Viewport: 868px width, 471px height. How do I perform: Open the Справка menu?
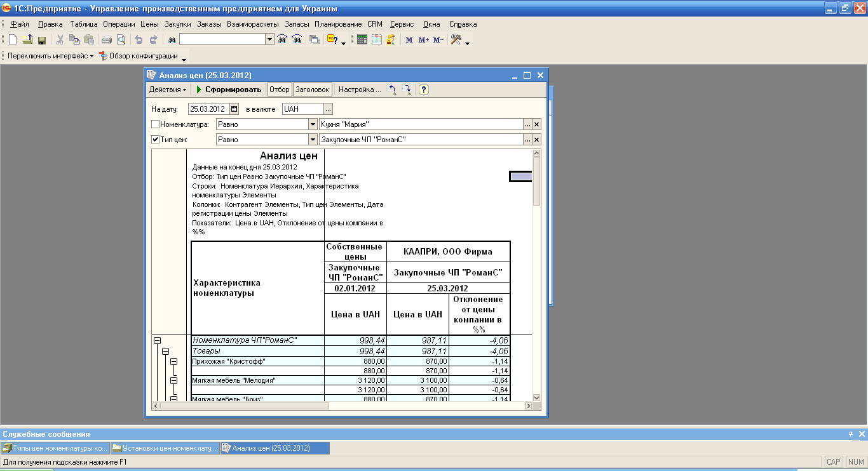tap(463, 24)
